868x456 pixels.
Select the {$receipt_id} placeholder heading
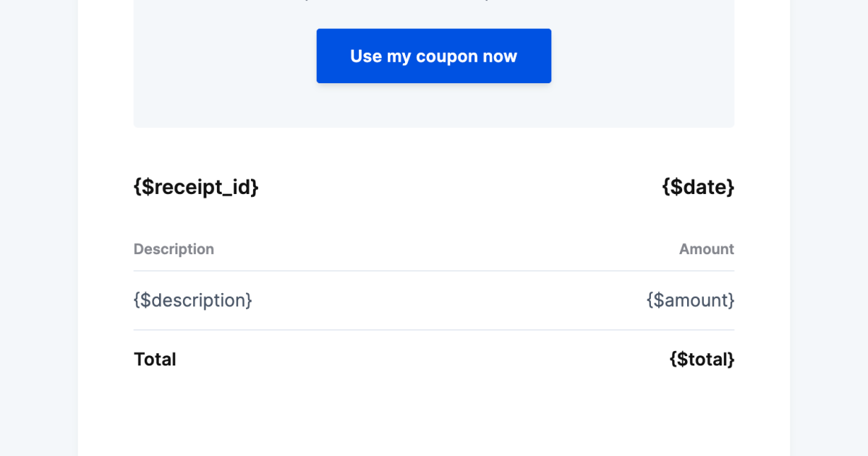coord(196,187)
